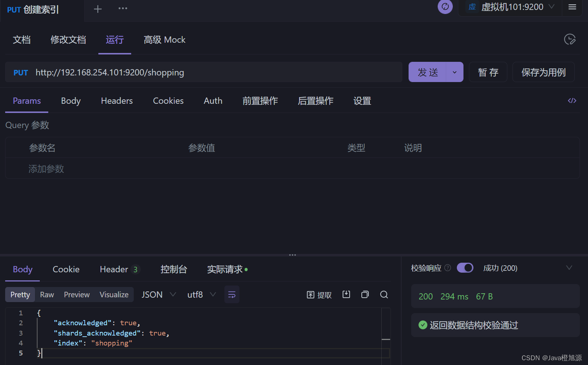Show generated code with </> icon
This screenshot has height=365, width=588.
coord(572,100)
